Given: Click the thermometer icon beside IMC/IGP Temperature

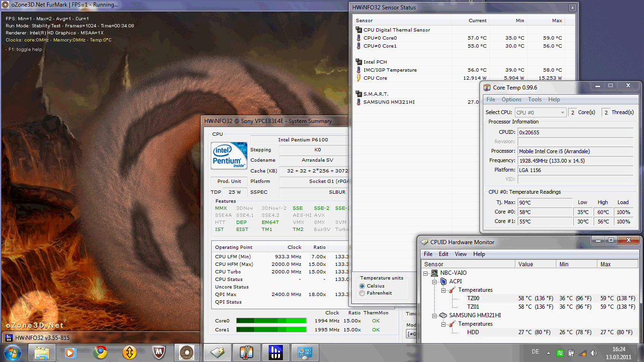Looking at the screenshot, I should 359,70.
